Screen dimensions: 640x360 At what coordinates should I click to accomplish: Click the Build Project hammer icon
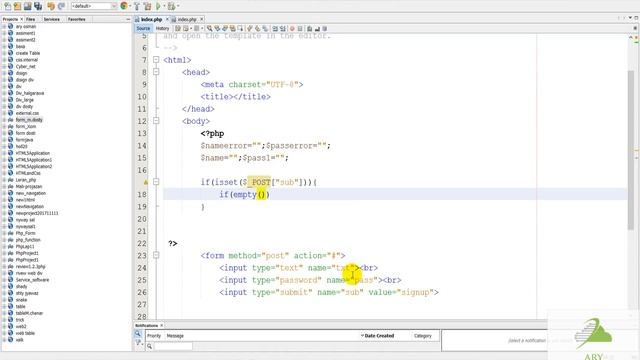click(x=137, y=6)
